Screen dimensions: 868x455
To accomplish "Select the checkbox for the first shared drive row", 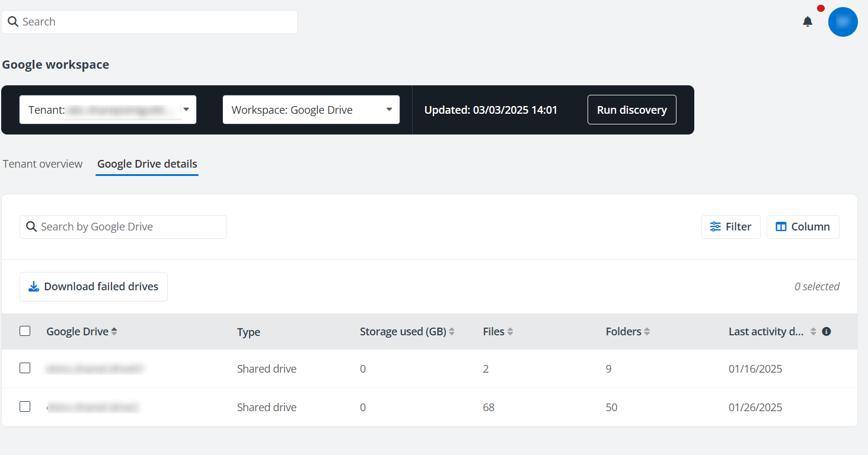I will (24, 368).
